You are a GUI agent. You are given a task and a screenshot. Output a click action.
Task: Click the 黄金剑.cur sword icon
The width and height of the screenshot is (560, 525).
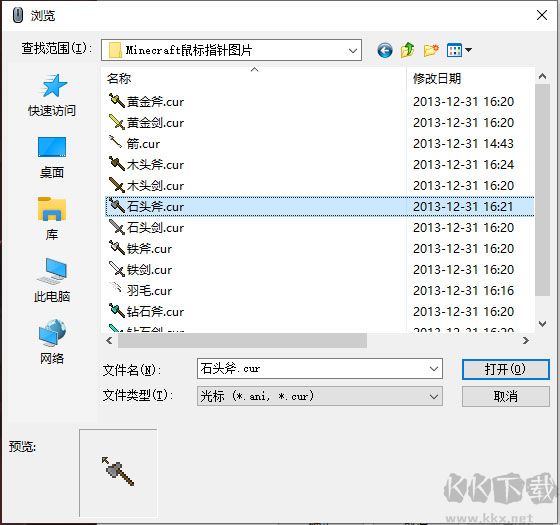[116, 122]
